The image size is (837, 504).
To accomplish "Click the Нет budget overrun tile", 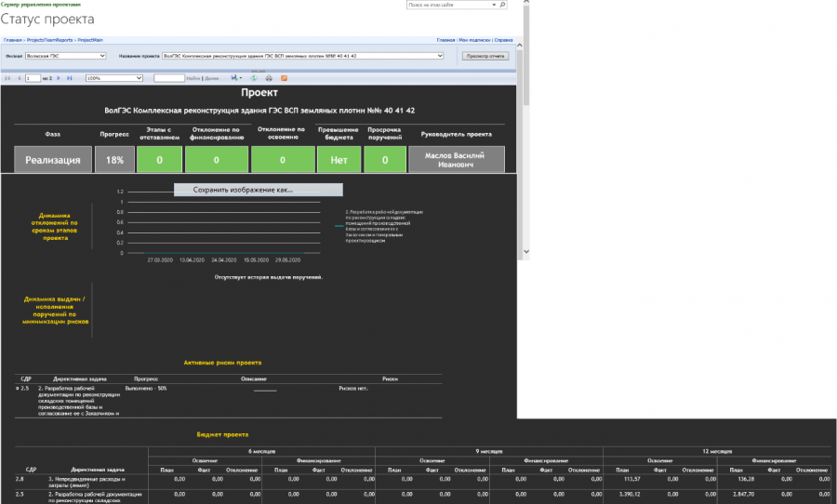I will [339, 160].
